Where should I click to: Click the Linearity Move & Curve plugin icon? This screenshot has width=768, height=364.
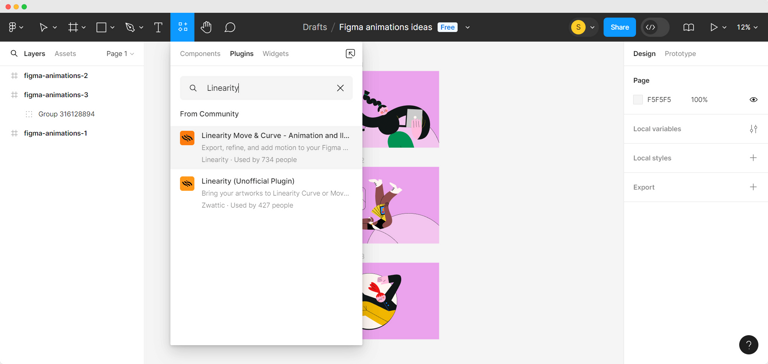point(187,138)
